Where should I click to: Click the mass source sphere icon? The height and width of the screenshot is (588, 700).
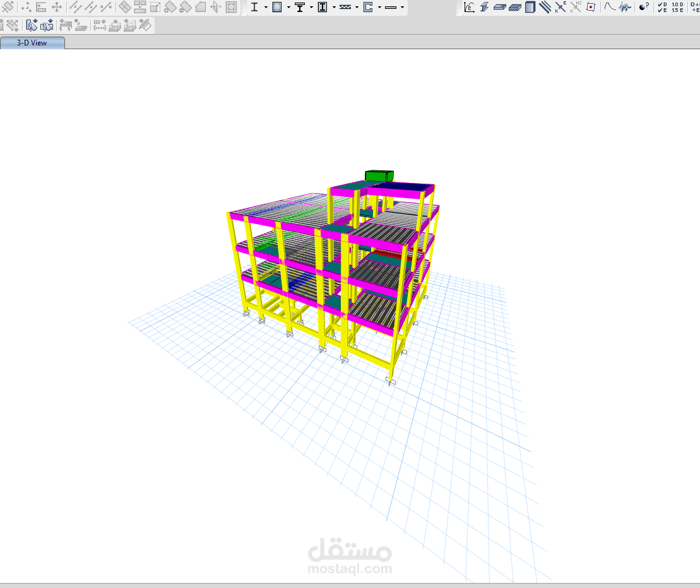[x=644, y=7]
